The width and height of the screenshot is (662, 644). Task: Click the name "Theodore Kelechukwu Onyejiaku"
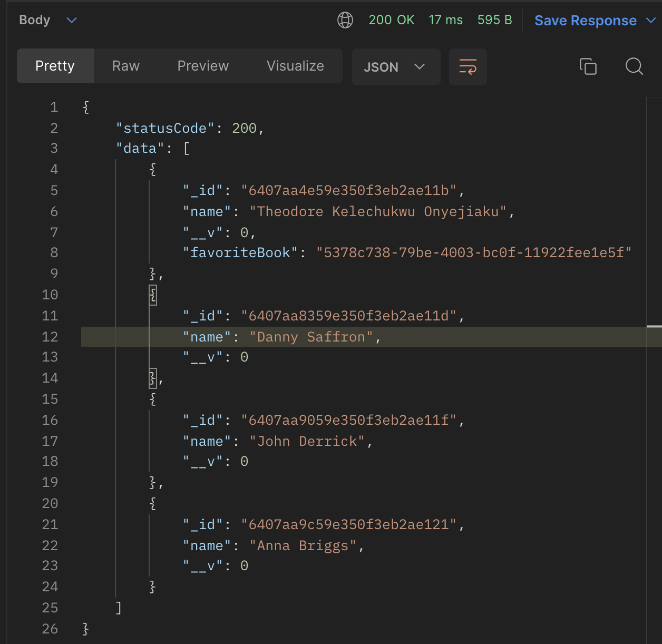(x=378, y=211)
